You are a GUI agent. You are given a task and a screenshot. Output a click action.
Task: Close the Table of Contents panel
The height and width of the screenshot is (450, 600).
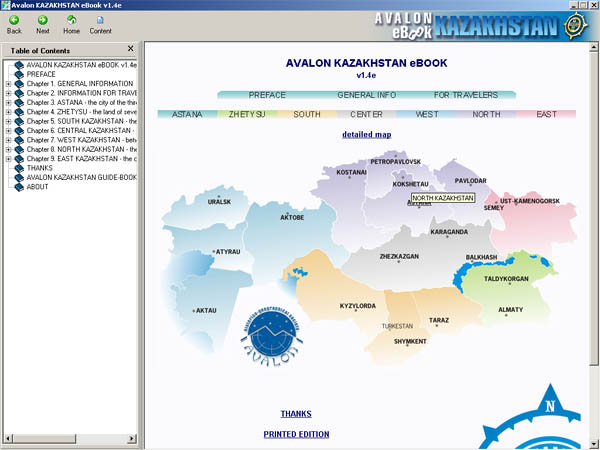[x=130, y=49]
